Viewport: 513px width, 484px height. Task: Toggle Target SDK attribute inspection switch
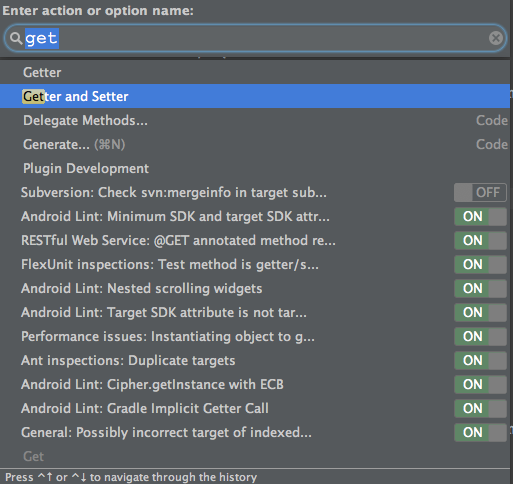tap(480, 312)
